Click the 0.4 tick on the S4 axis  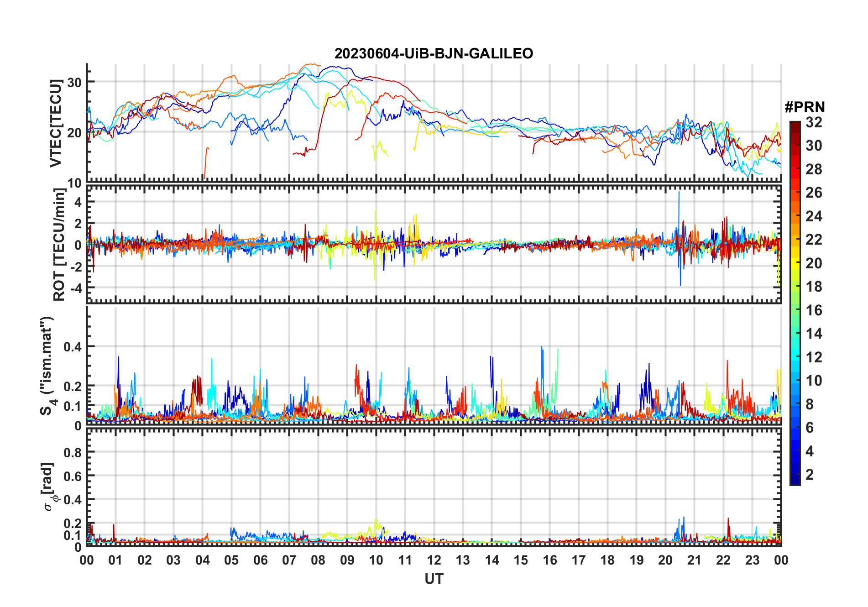[73, 346]
